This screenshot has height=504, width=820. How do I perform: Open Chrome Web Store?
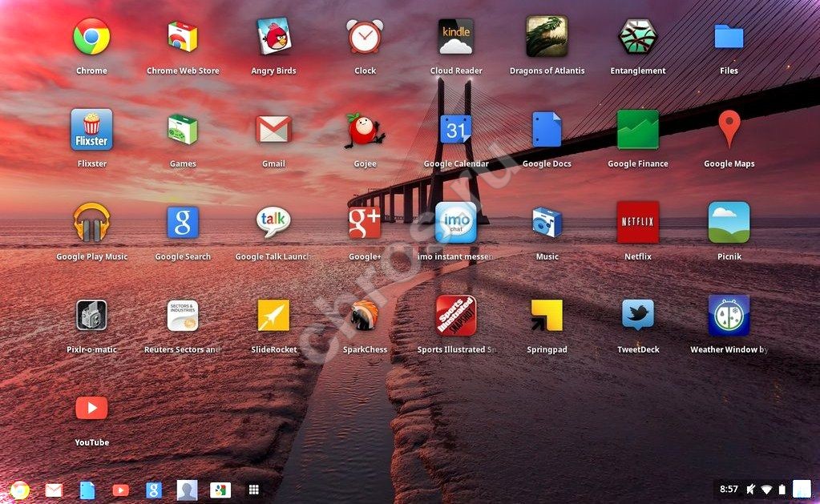click(x=183, y=37)
